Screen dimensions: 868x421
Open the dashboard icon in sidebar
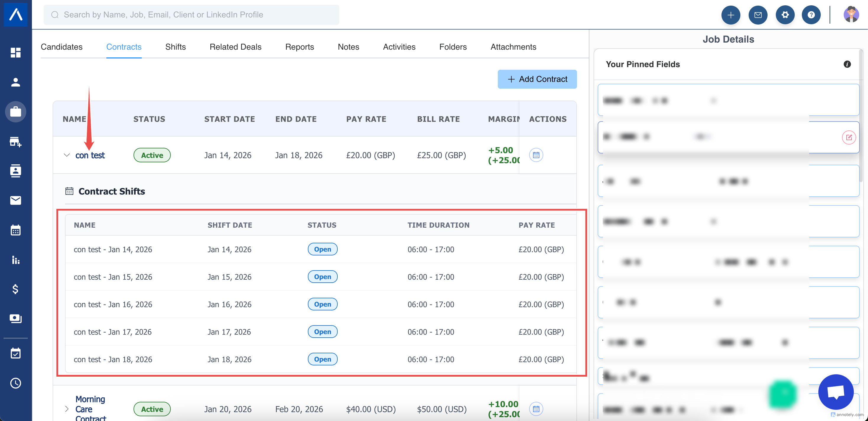pos(15,53)
